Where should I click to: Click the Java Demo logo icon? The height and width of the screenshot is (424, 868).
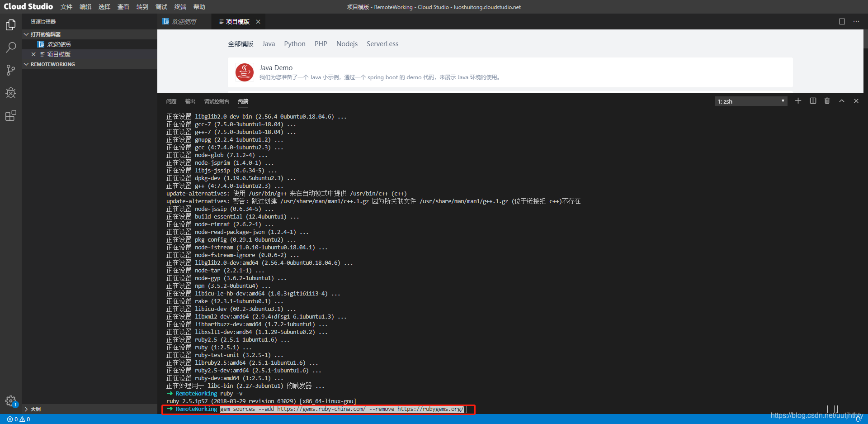click(245, 72)
